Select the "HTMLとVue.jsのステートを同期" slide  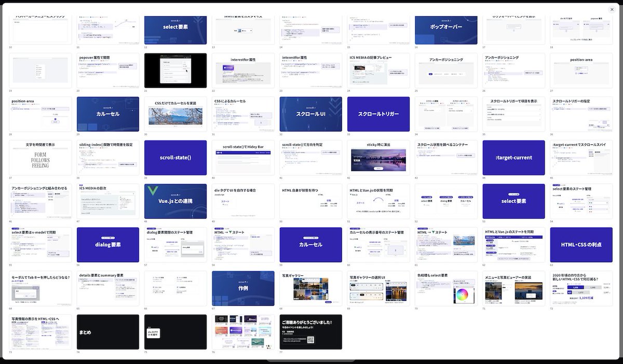(514, 245)
